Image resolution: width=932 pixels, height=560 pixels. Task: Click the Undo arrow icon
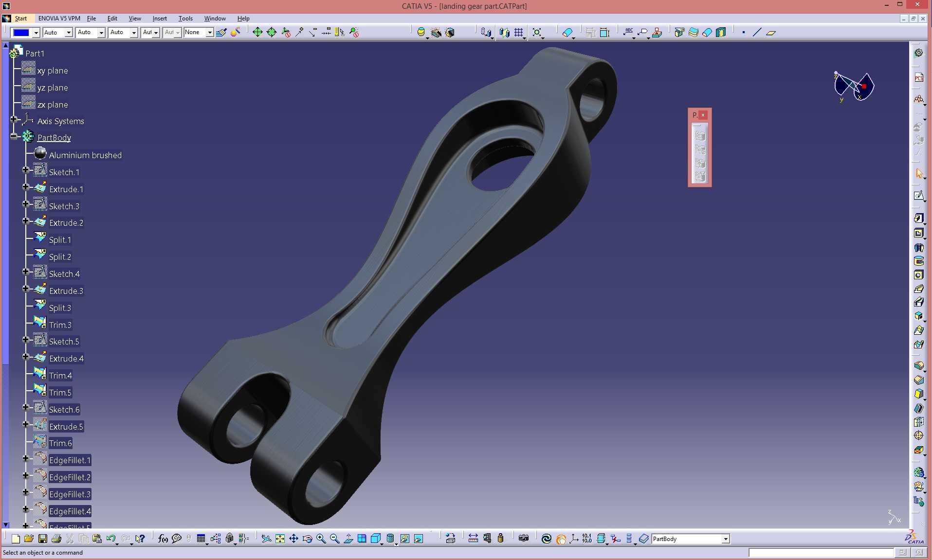pyautogui.click(x=110, y=539)
